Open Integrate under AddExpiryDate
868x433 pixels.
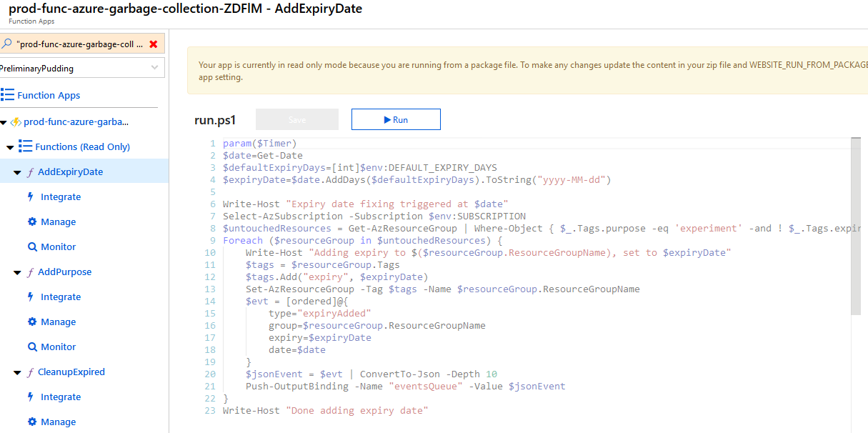pos(61,196)
